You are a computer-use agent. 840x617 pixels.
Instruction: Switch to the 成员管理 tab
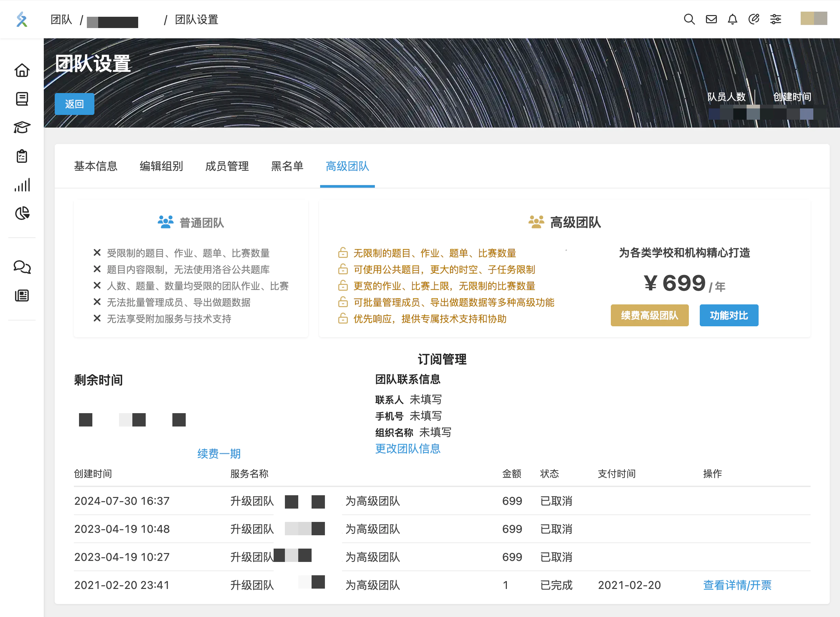(227, 166)
